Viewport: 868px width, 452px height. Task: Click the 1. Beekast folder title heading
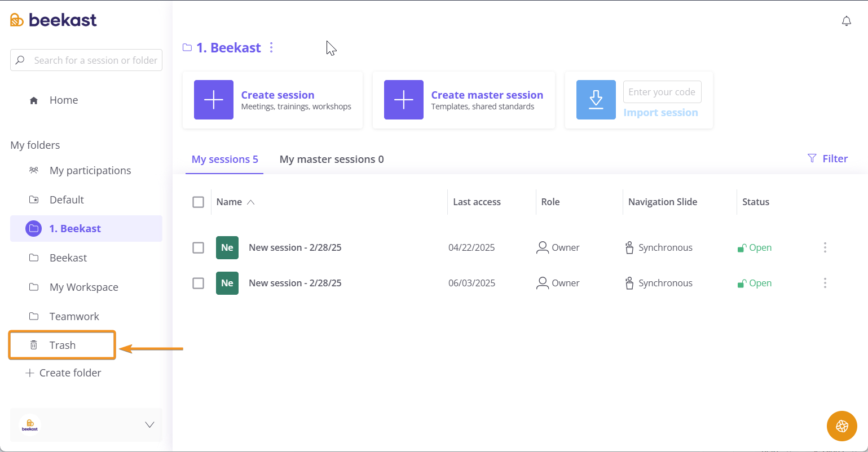coord(228,47)
